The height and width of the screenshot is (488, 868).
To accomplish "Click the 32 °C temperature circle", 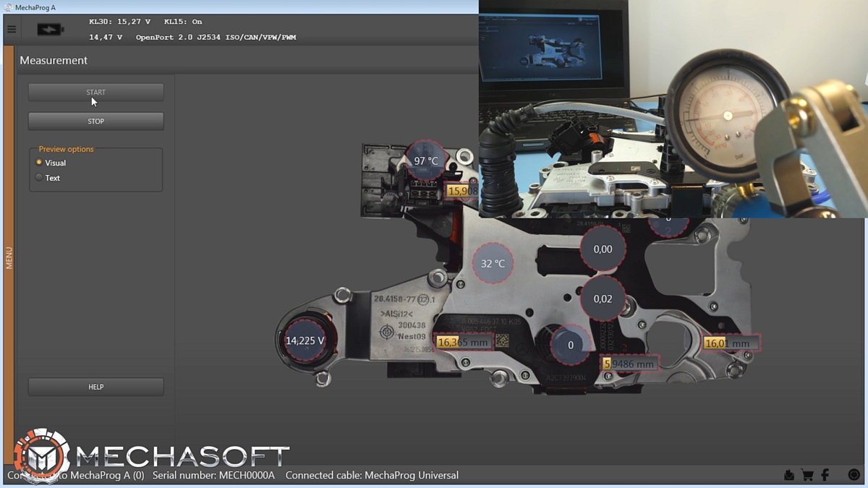I will [493, 264].
